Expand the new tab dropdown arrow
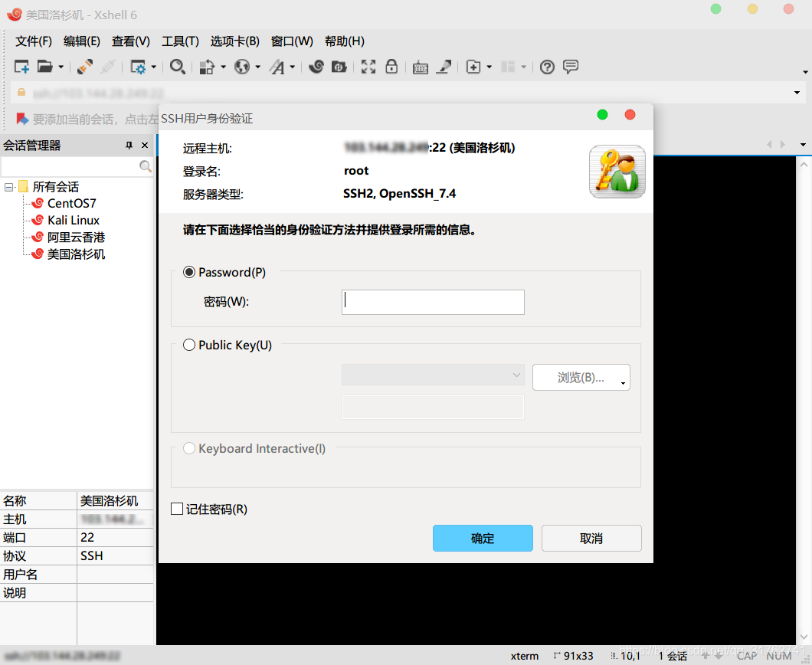Viewport: 812px width, 665px height. tap(489, 67)
